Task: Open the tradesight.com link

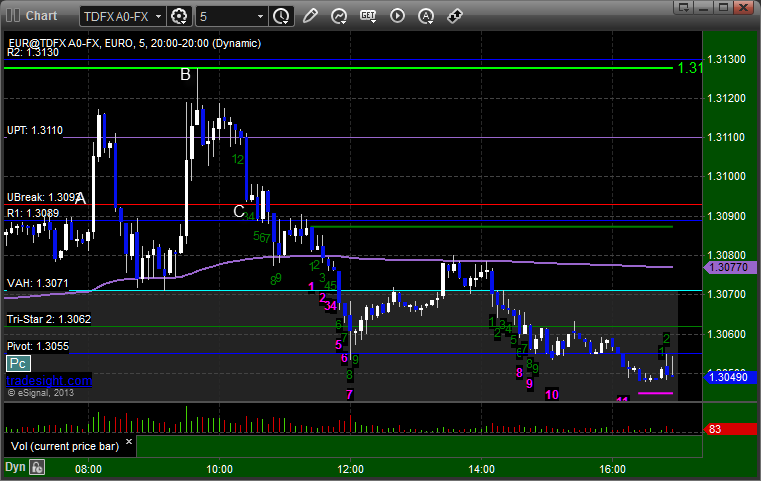Action: (x=49, y=381)
